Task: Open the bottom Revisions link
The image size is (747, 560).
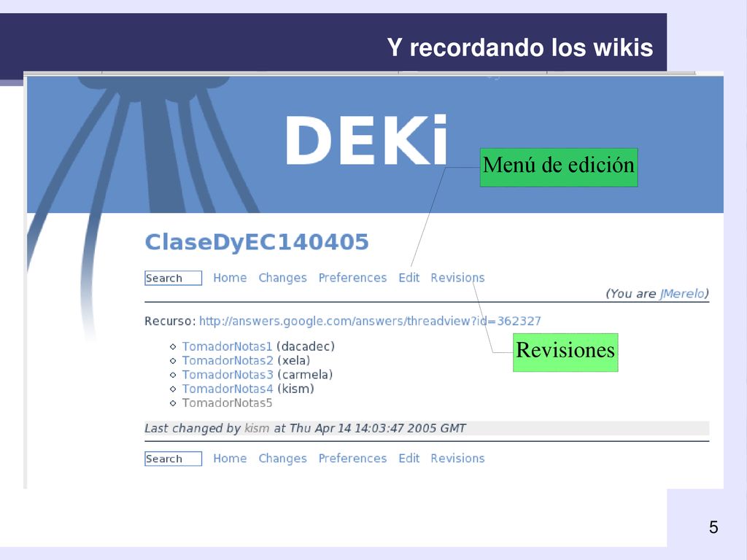Action: pos(457,458)
